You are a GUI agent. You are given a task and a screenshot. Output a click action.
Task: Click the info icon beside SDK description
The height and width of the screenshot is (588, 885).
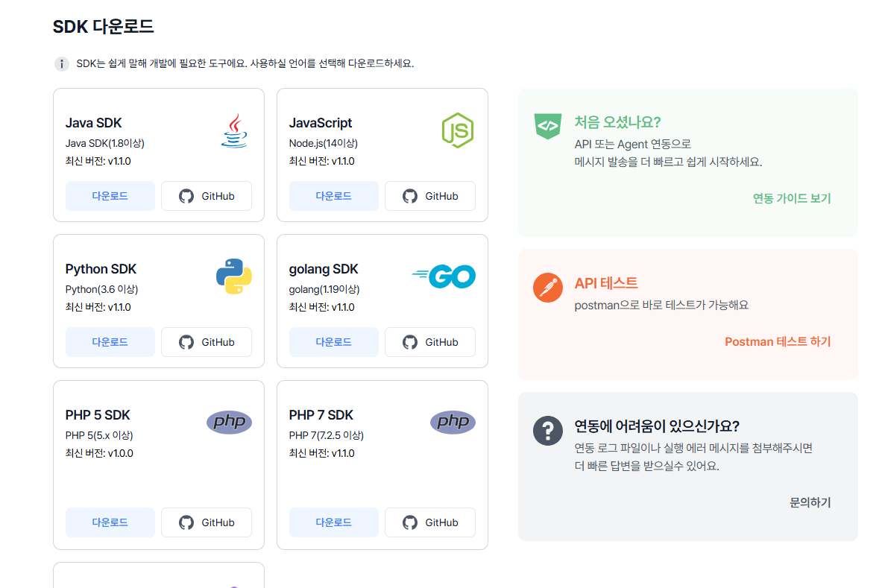pos(62,63)
